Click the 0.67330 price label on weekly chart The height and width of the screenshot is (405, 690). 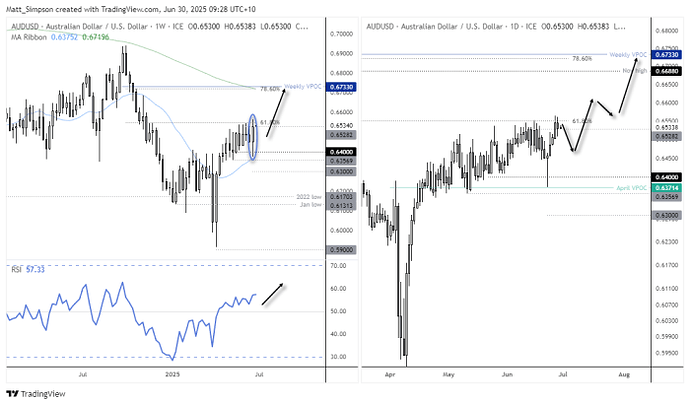(341, 87)
